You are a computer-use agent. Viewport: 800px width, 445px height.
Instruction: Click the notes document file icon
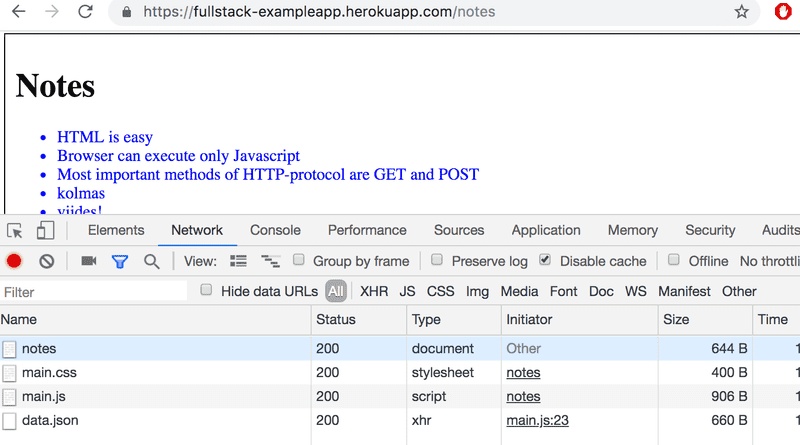(x=9, y=349)
